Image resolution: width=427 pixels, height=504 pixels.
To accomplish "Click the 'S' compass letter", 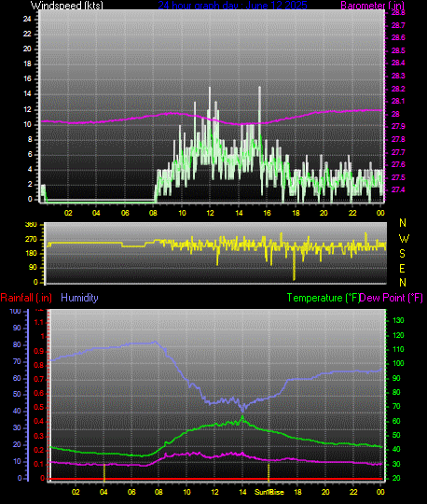I will point(402,254).
